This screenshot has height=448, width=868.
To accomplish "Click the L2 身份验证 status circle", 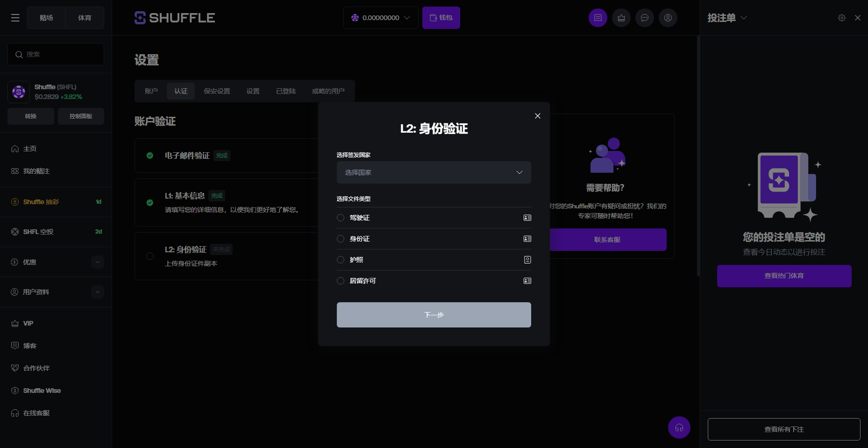I will pos(150,256).
